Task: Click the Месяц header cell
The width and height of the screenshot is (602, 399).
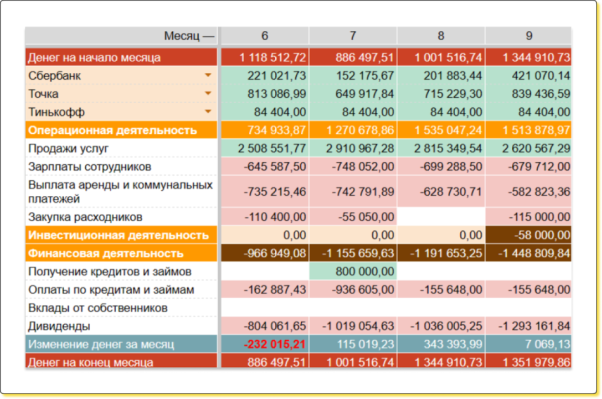Action: (x=121, y=36)
